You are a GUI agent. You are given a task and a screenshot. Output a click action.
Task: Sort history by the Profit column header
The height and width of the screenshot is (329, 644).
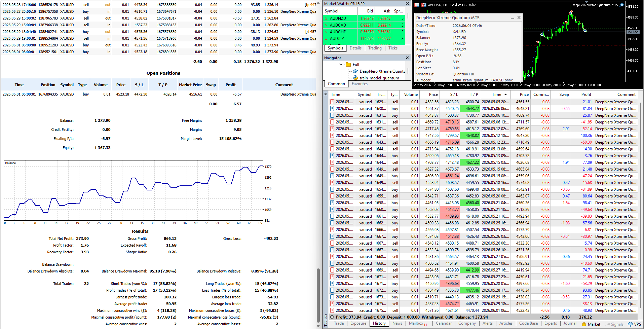tap(581, 95)
